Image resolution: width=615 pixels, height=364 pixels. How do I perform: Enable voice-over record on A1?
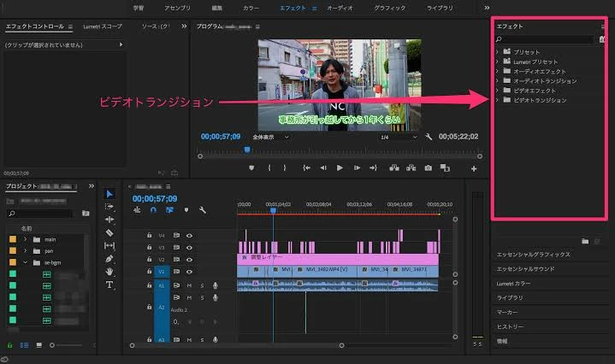pos(216,285)
